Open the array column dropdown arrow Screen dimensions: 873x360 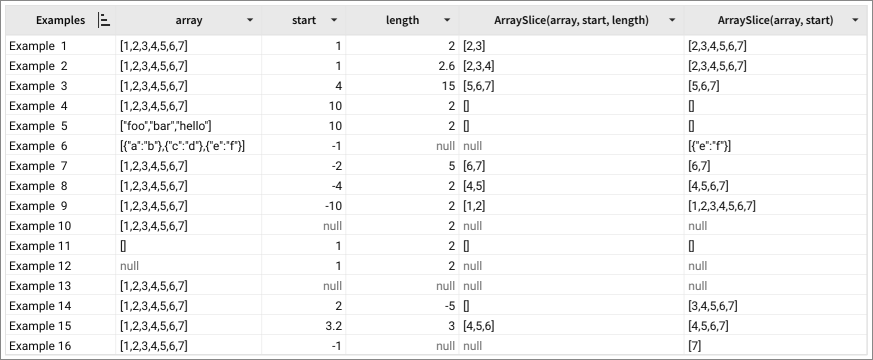(250, 21)
